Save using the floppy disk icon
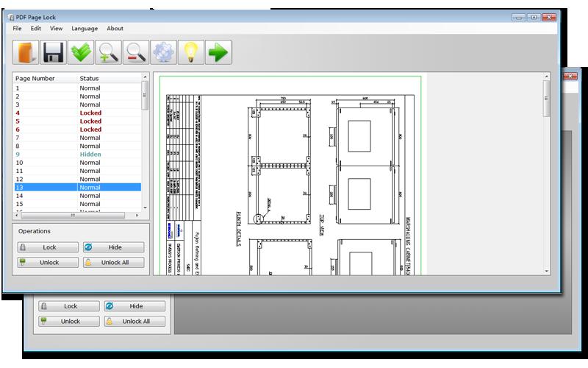The width and height of the screenshot is (588, 368). tap(53, 52)
